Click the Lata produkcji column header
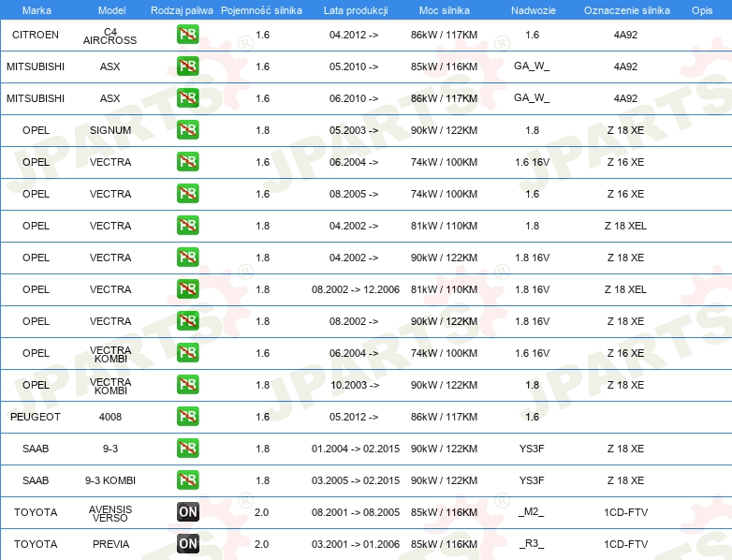The width and height of the screenshot is (732, 560). click(354, 9)
